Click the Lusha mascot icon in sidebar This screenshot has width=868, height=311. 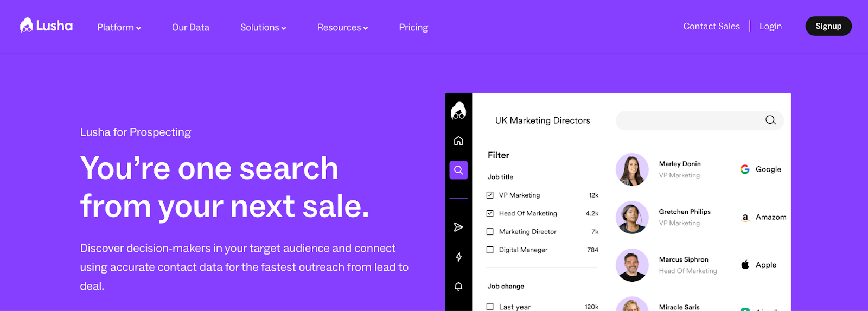coord(458,111)
